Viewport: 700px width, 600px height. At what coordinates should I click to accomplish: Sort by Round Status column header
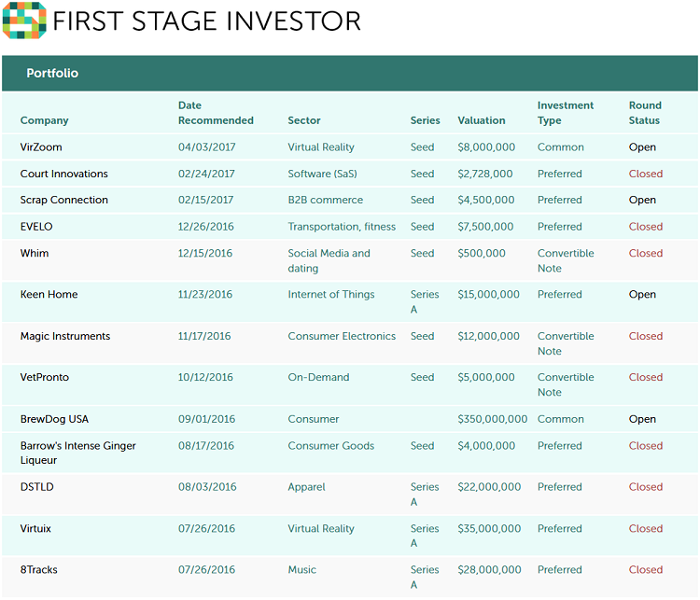645,113
